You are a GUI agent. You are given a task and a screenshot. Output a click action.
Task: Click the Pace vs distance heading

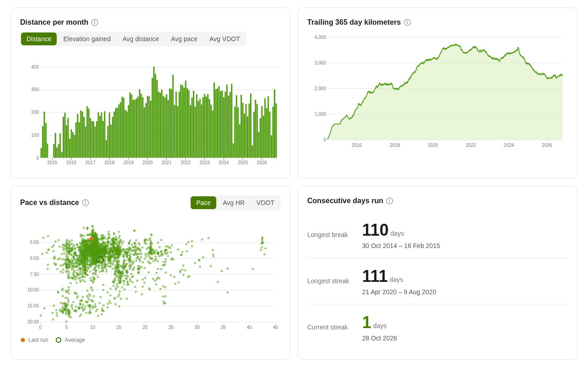pos(49,203)
